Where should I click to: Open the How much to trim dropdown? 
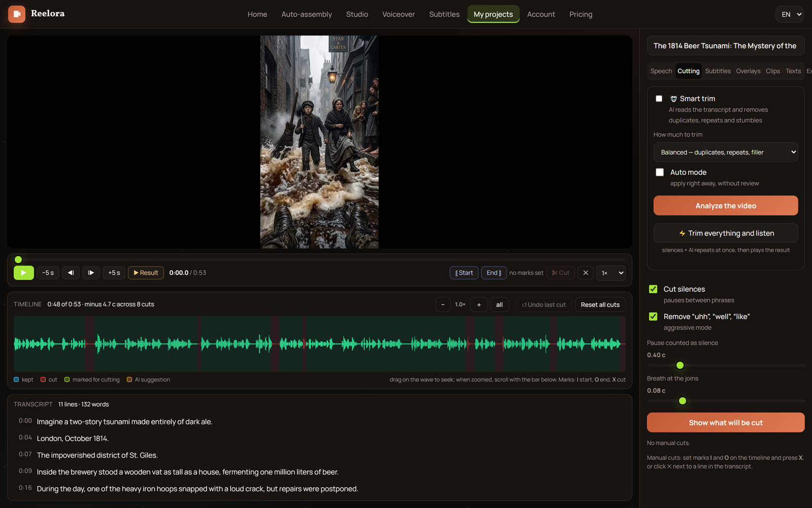pos(726,152)
